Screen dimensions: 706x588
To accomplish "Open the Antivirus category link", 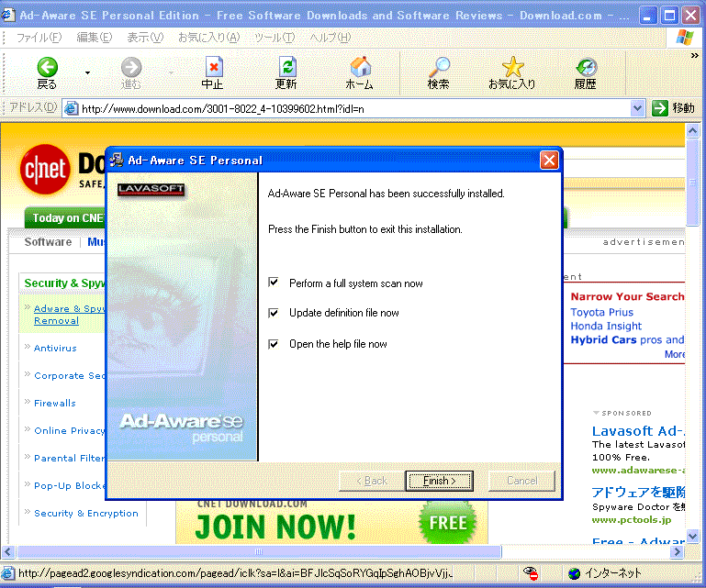I will [55, 349].
